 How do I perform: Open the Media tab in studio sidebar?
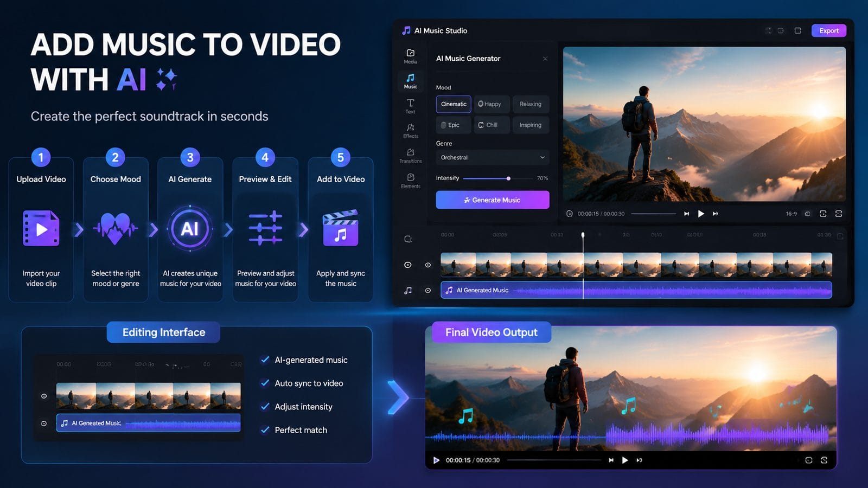411,56
